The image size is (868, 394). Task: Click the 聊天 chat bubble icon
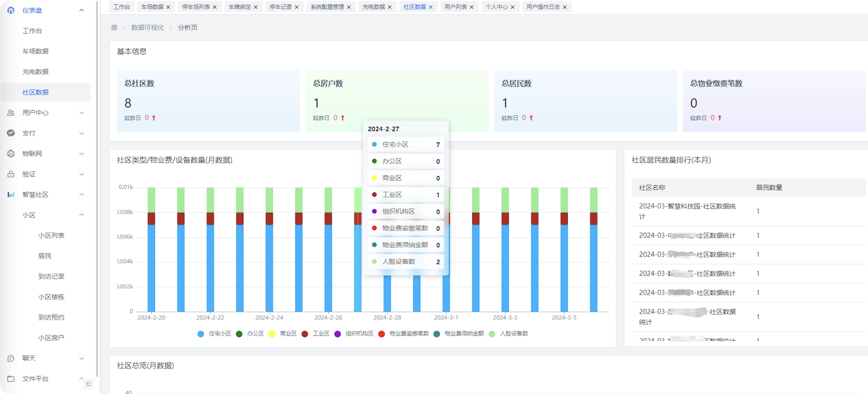11,358
